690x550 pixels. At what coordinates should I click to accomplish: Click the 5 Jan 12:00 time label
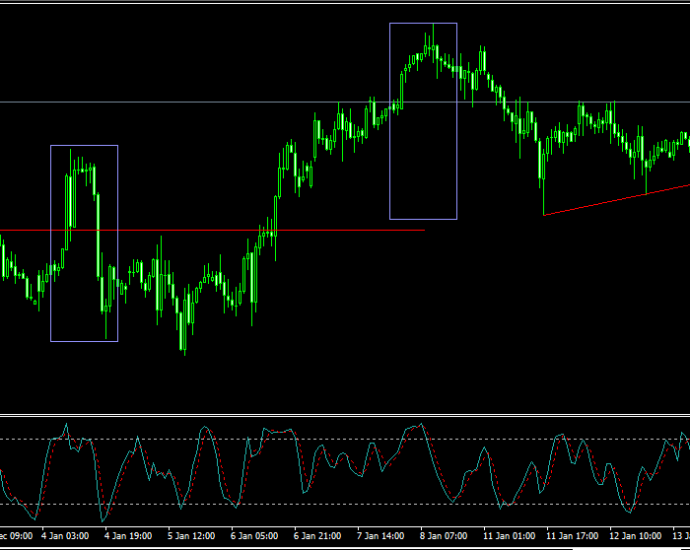[x=191, y=536]
